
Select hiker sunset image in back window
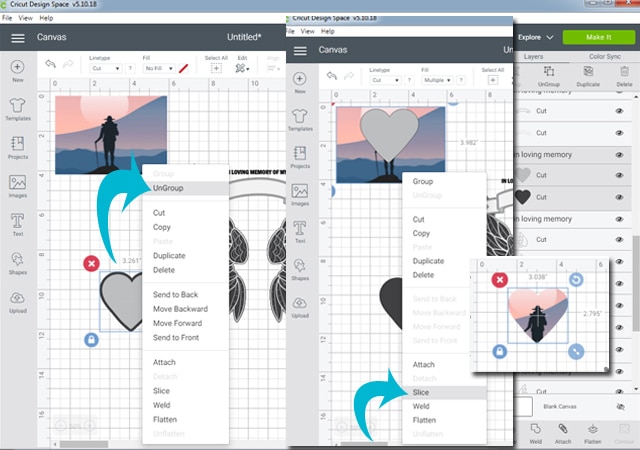111,135
